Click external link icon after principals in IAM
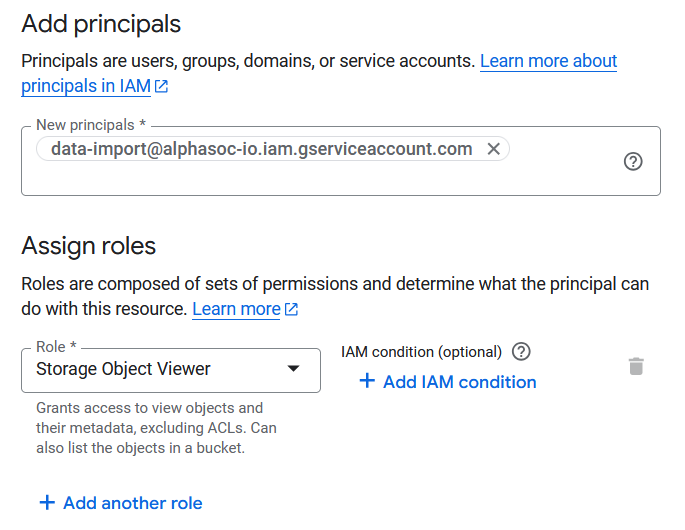 pos(161,86)
